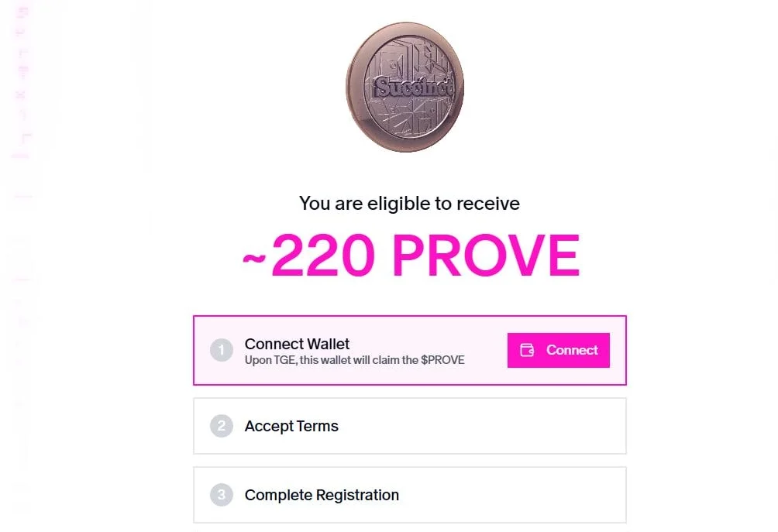
Task: Click the wallet icon on the Connect button
Action: (x=527, y=350)
